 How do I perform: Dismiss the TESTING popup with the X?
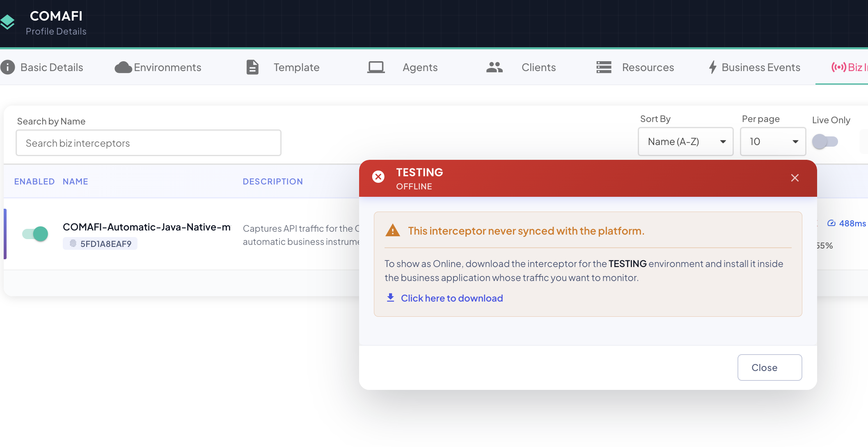click(795, 178)
